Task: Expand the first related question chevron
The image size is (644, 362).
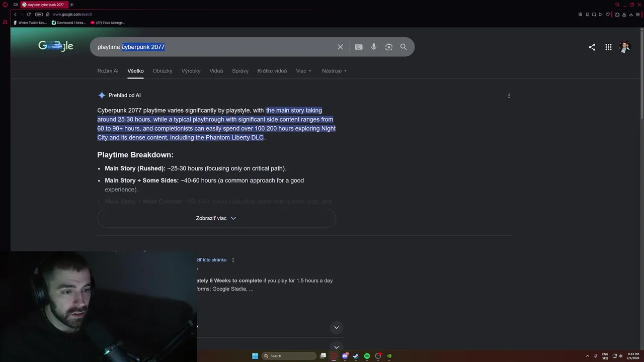Action: [x=337, y=327]
